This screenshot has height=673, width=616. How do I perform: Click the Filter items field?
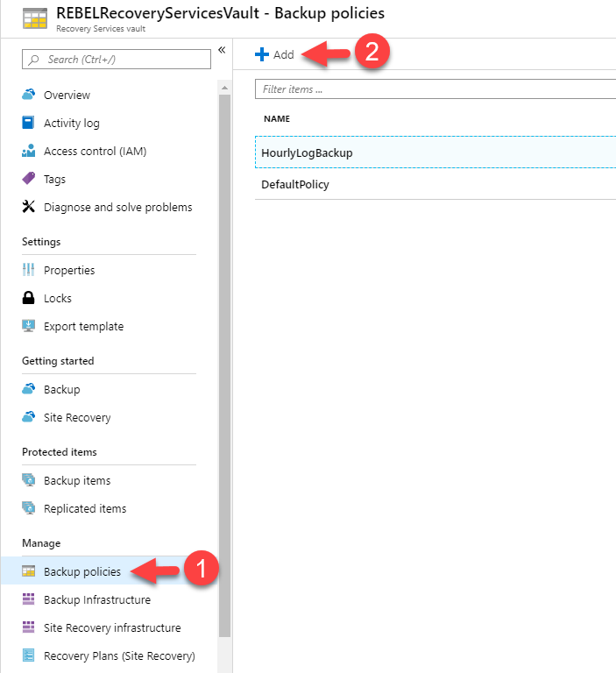coord(435,89)
